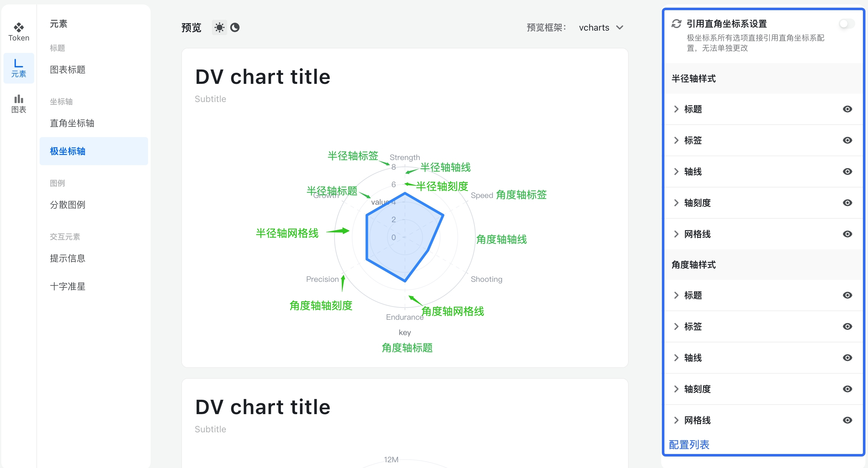Expand the angle axis 轴刻度 chevron
Viewport: 868px width, 468px height.
676,389
